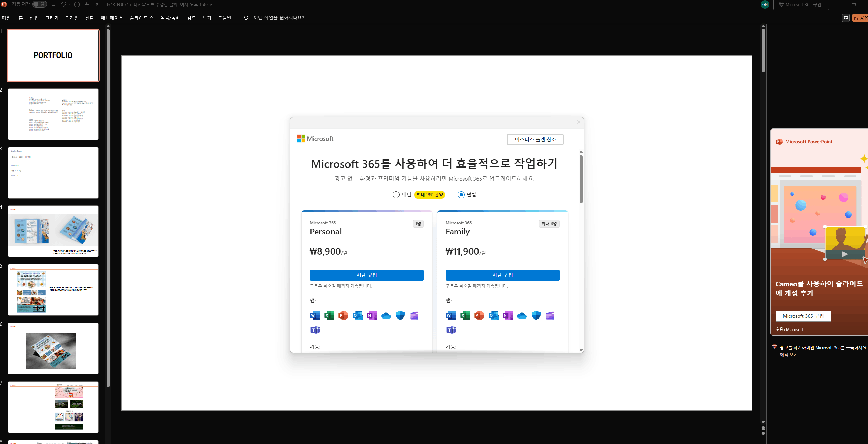Switch to the 슬라이드 쇼 ribbon tab
The image size is (868, 444).
click(x=141, y=18)
